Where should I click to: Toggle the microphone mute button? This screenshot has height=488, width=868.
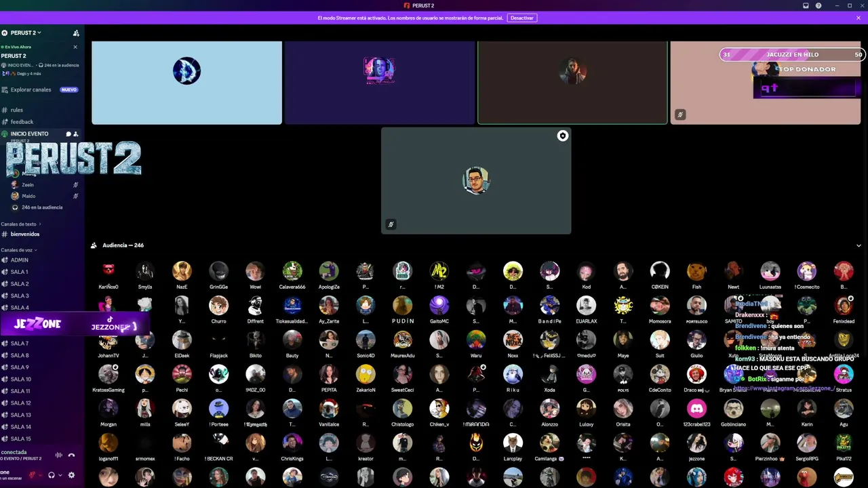point(32,475)
